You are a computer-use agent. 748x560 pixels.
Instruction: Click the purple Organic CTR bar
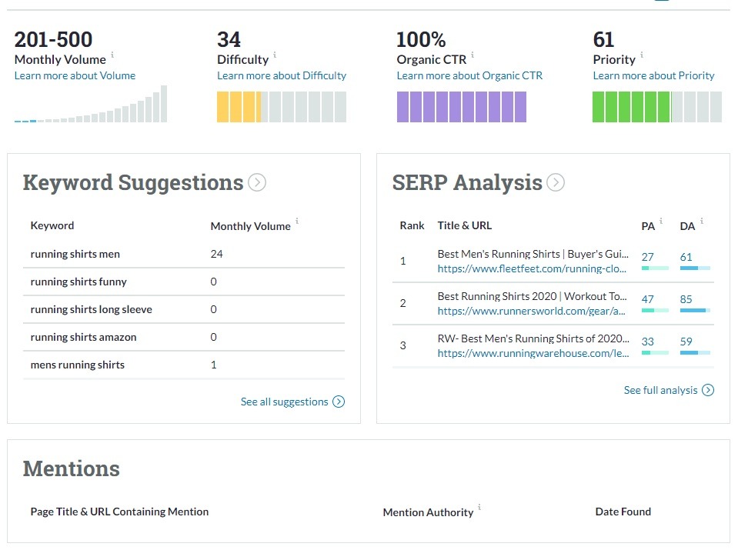point(462,107)
